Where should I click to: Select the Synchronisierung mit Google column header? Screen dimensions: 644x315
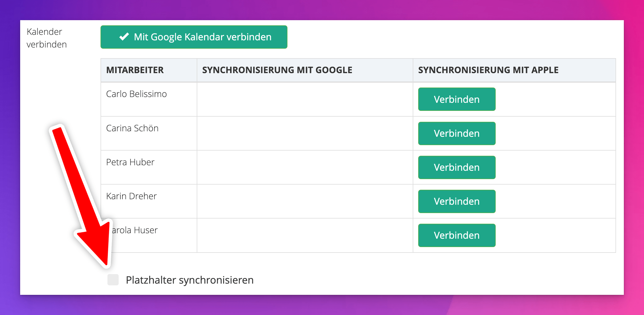tap(277, 70)
